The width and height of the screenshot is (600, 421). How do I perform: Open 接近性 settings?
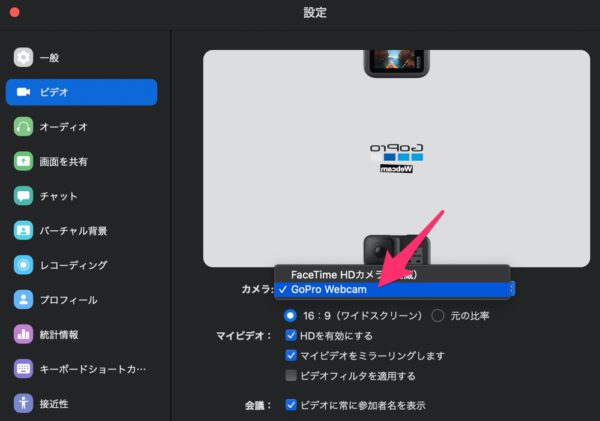81,403
